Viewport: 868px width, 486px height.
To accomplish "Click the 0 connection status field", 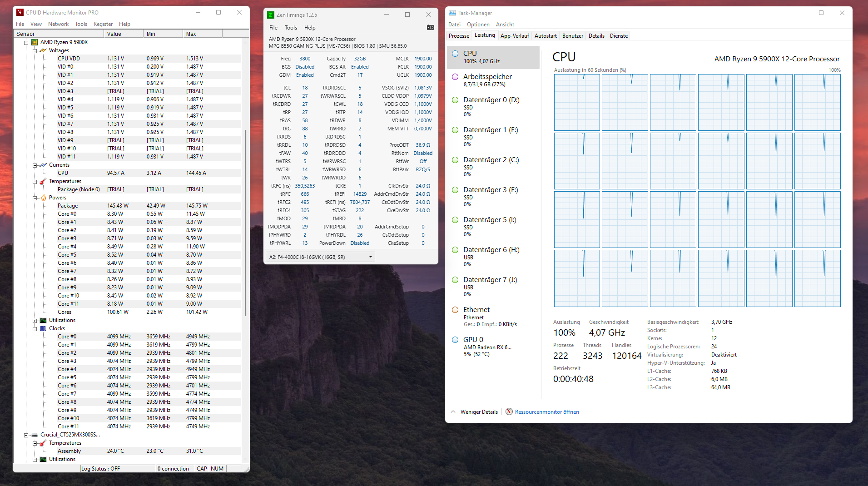I will [176, 469].
